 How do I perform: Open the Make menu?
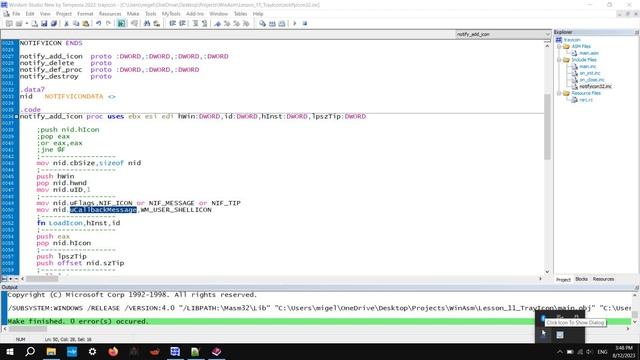pos(133,14)
